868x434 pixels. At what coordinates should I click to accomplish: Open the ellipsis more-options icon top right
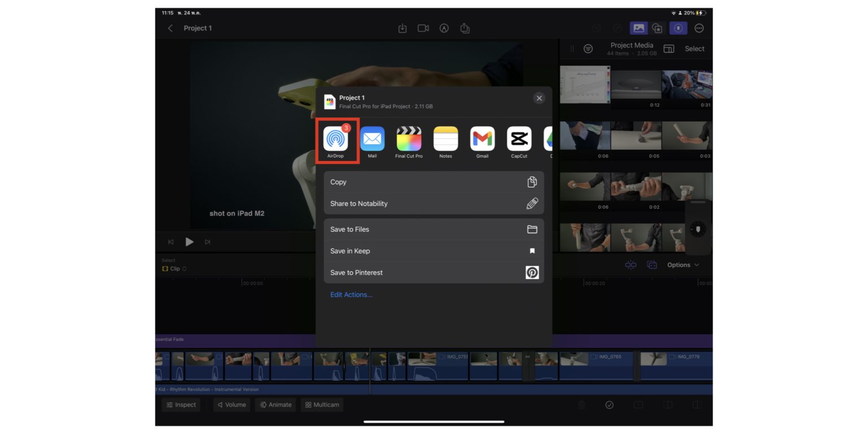coord(699,28)
